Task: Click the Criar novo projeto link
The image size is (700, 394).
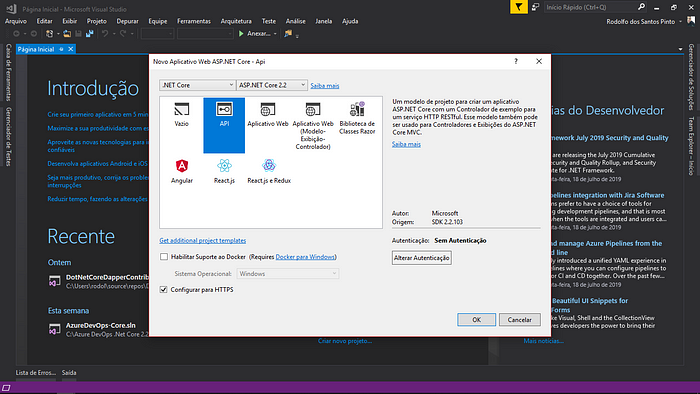Action: (345, 341)
